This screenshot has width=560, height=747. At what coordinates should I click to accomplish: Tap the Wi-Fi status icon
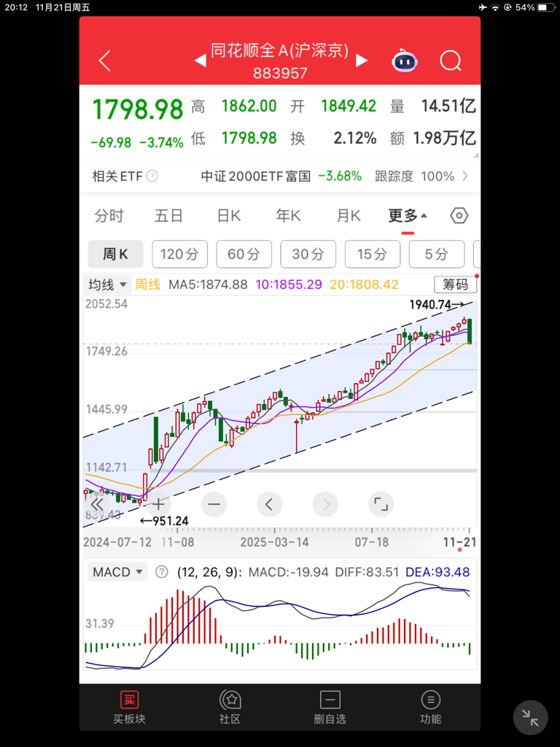click(x=495, y=7)
